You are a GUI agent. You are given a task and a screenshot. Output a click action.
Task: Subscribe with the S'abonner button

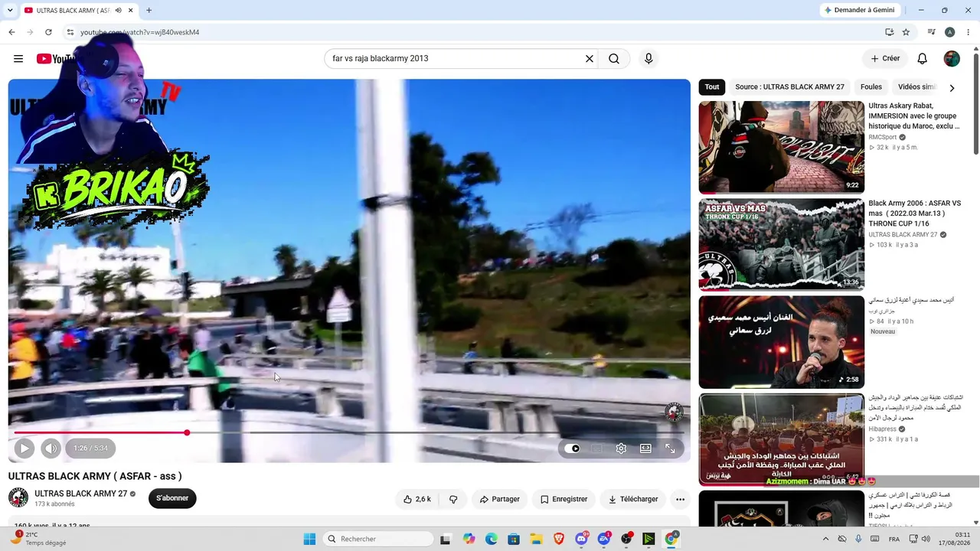pos(172,498)
